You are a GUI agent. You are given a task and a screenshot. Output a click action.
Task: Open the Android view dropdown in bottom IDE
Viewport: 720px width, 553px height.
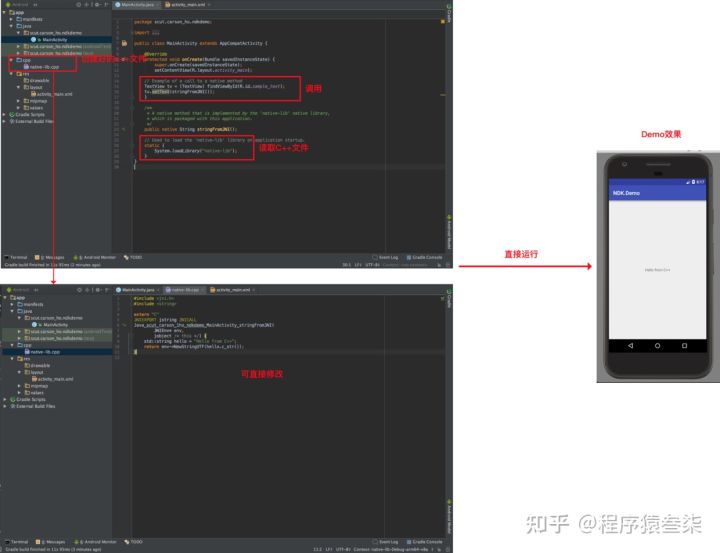tap(22, 290)
